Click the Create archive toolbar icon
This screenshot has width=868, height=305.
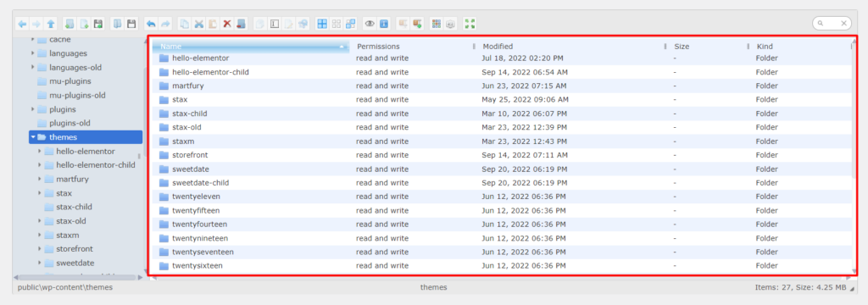pos(417,24)
